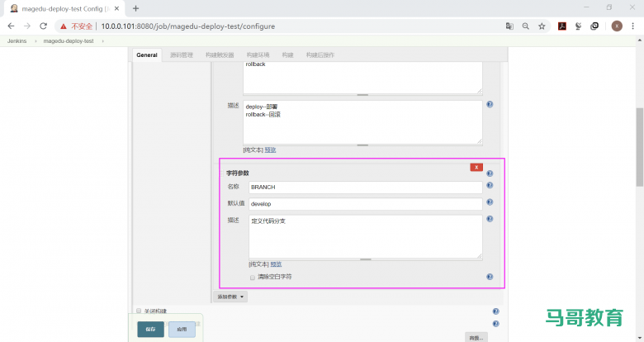Enable the 清除空白字符 checkbox
The image size is (644, 342).
pos(253,277)
